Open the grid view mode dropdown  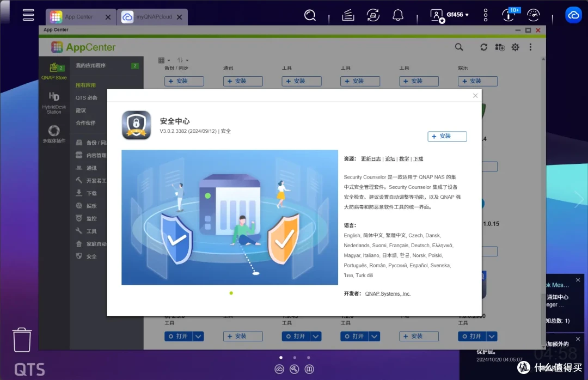pyautogui.click(x=164, y=60)
